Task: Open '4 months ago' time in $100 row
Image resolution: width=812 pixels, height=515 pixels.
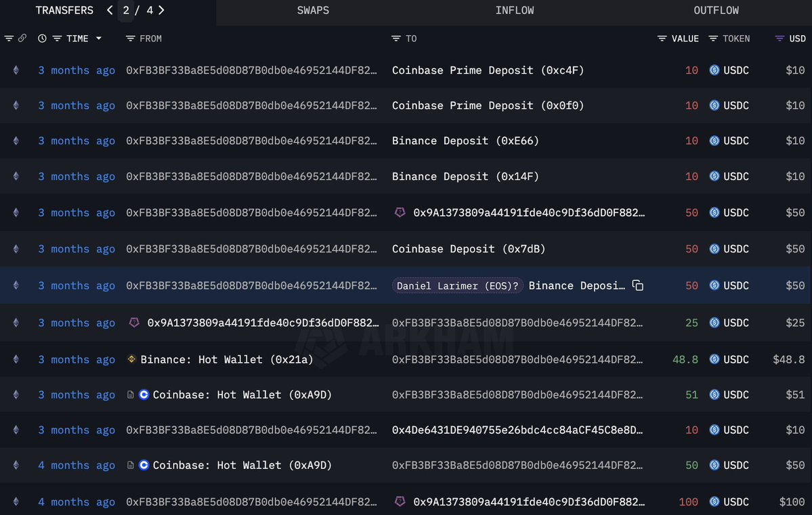Action: tap(76, 502)
